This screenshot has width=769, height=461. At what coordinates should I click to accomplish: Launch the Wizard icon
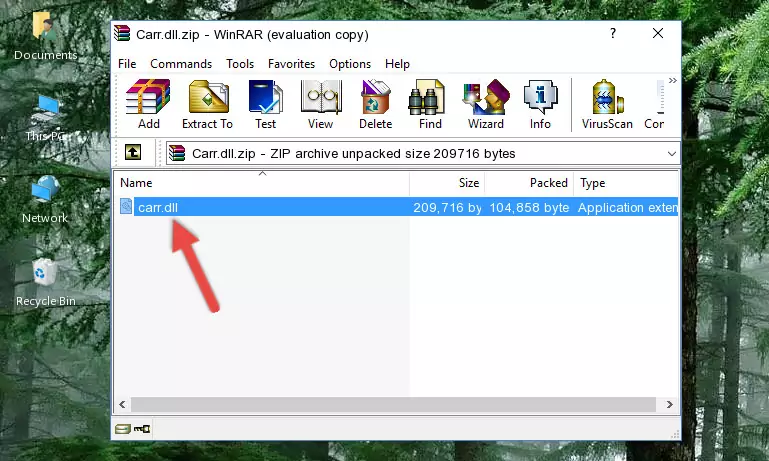coord(486,104)
